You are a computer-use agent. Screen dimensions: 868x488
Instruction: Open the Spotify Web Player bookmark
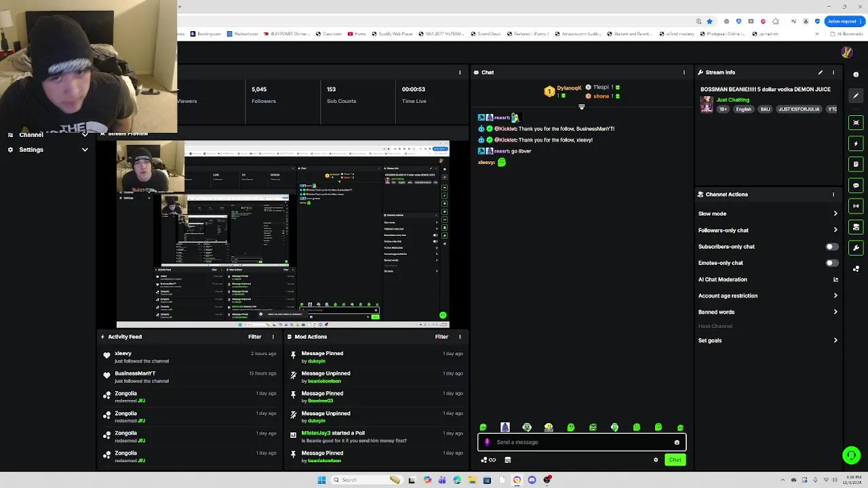pos(391,34)
